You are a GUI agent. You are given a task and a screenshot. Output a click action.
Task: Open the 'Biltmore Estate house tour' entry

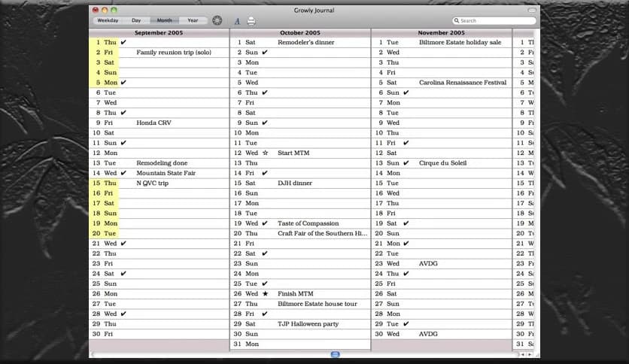point(318,304)
